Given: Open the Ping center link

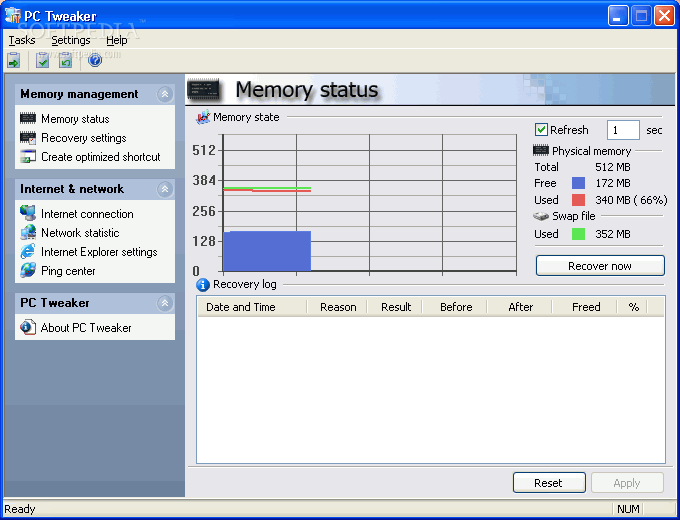Looking at the screenshot, I should 68,271.
